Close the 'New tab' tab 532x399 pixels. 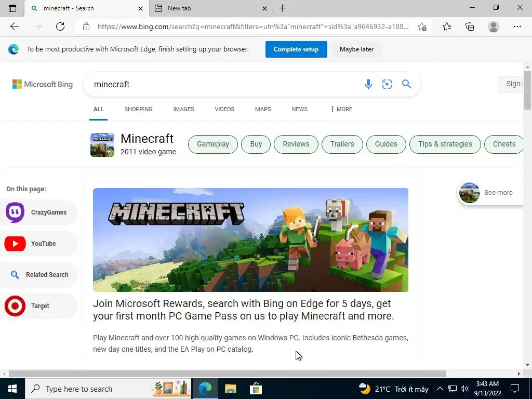264,8
